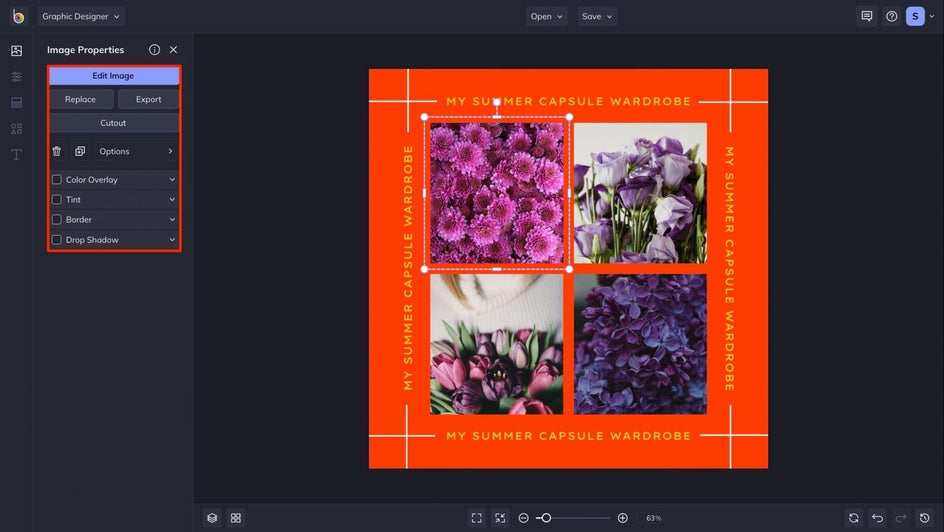Click the Image Properties info icon
The height and width of the screenshot is (532, 944).
(155, 50)
